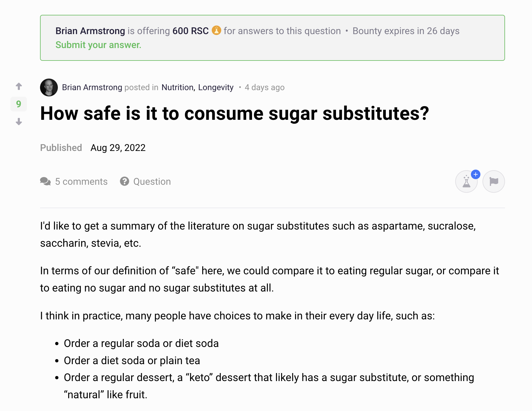
Task: Click the blue plus badge on flask
Action: pyautogui.click(x=476, y=174)
